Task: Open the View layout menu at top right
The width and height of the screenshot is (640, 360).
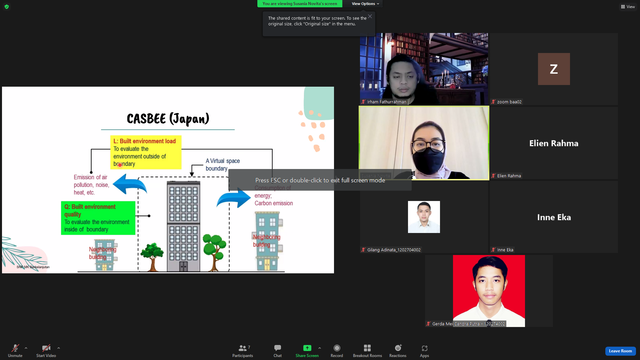Action: point(628,7)
